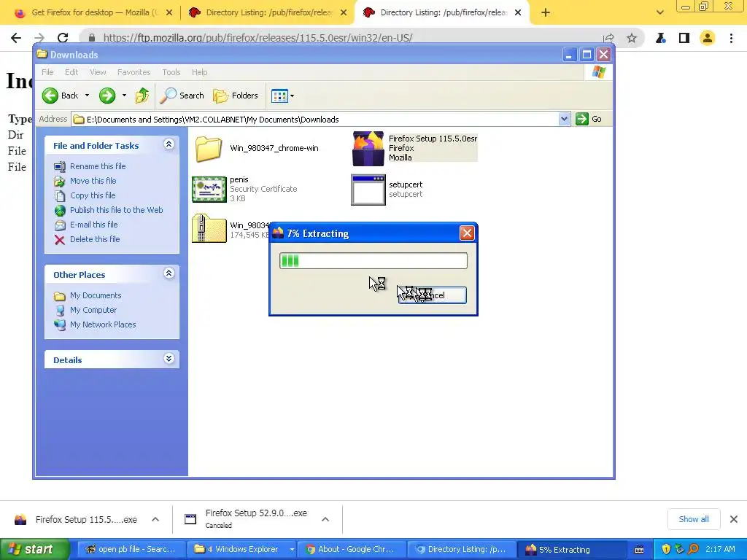747x560 pixels.
Task: Open the Edit menu in Explorer
Action: 71,72
